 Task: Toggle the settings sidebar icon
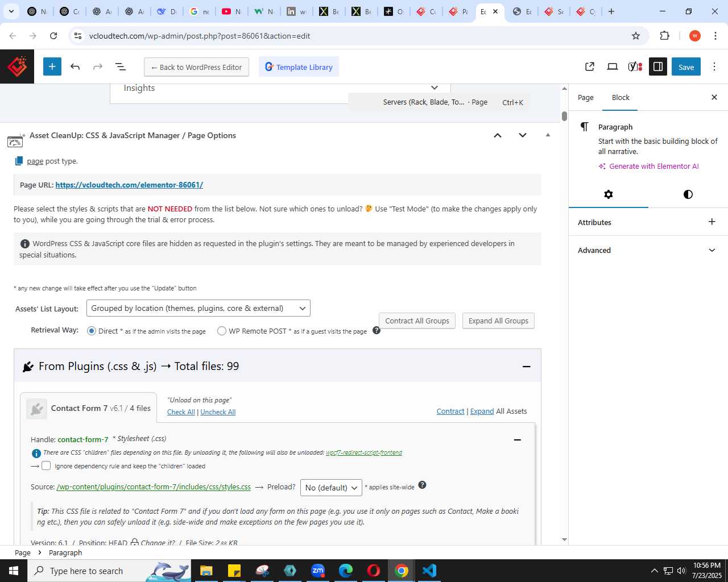point(658,66)
